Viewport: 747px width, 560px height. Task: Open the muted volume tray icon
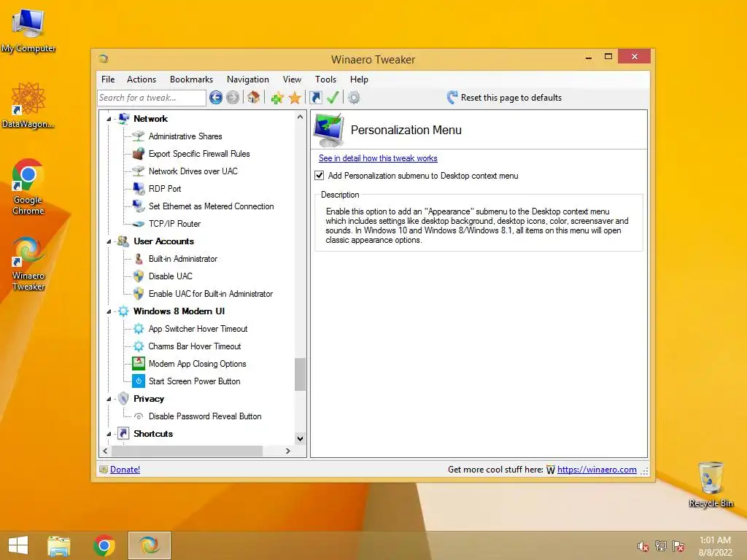(643, 546)
